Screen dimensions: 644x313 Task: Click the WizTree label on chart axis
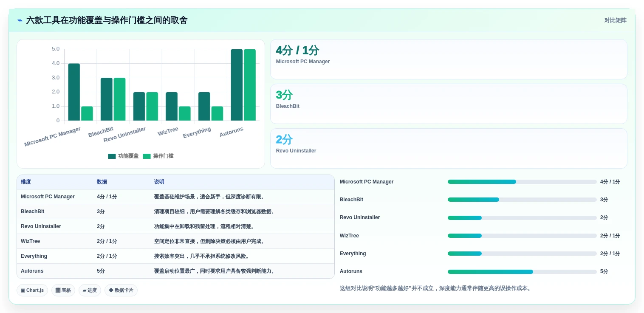[168, 132]
